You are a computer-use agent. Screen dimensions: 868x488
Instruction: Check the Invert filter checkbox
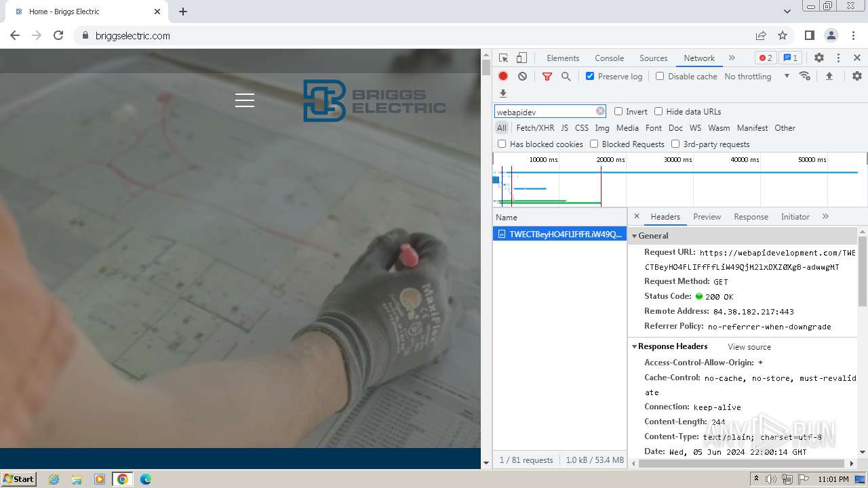(618, 111)
